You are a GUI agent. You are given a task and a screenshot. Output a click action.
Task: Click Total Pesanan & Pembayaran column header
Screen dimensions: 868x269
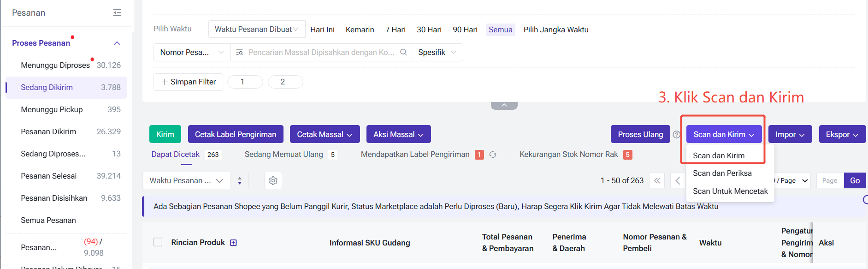(508, 243)
